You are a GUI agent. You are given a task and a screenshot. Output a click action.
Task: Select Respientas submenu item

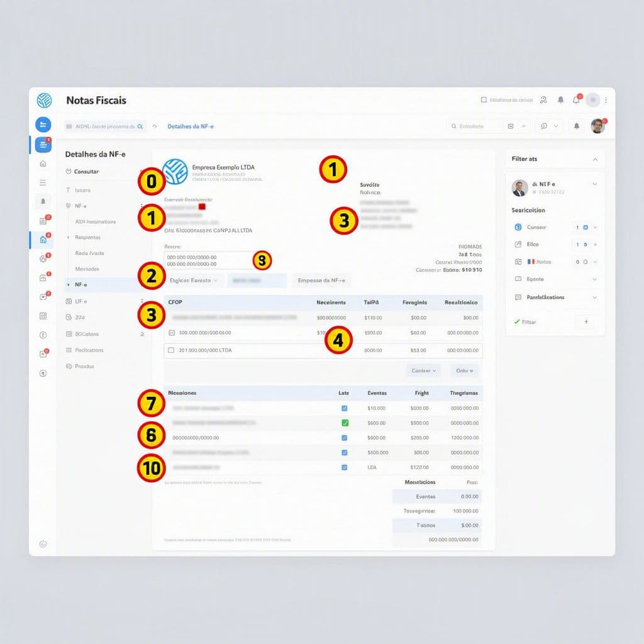pyautogui.click(x=87, y=237)
